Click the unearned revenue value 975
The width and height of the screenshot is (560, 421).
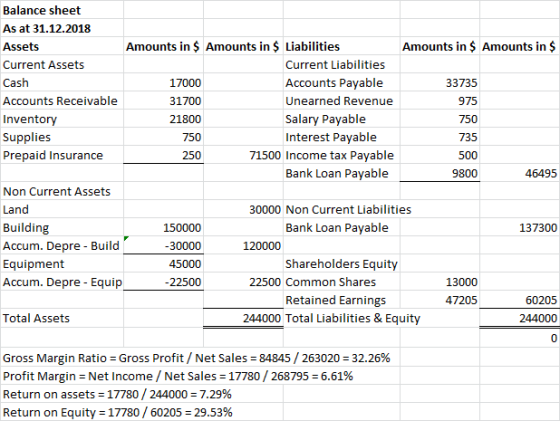click(x=440, y=101)
